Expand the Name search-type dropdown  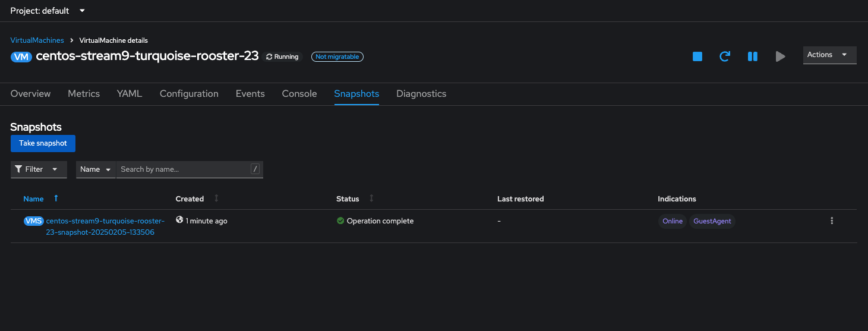point(95,169)
